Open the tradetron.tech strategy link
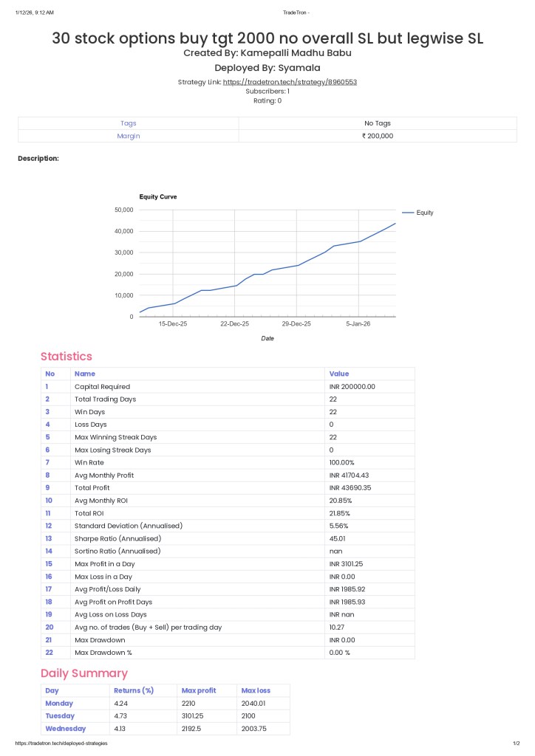Viewport: 535px width, 756px height. coord(290,82)
